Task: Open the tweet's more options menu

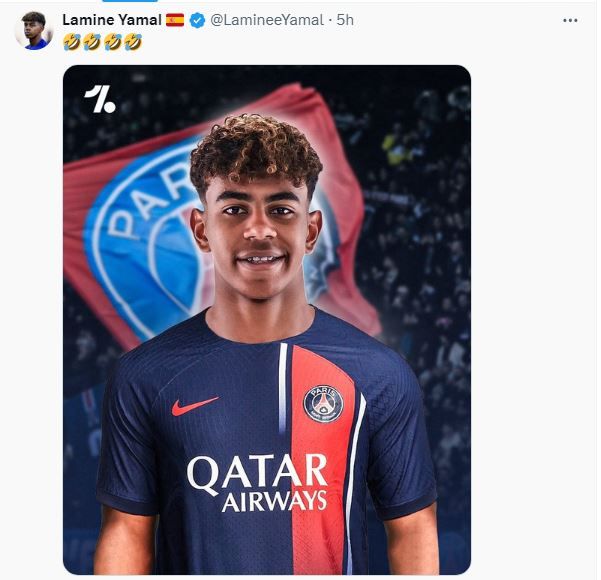Action: (x=570, y=20)
